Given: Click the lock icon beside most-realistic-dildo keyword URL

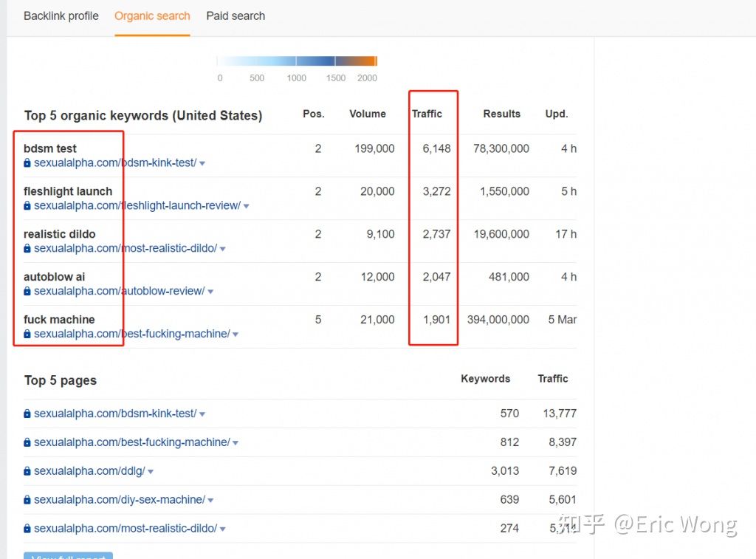Looking at the screenshot, I should [x=27, y=248].
